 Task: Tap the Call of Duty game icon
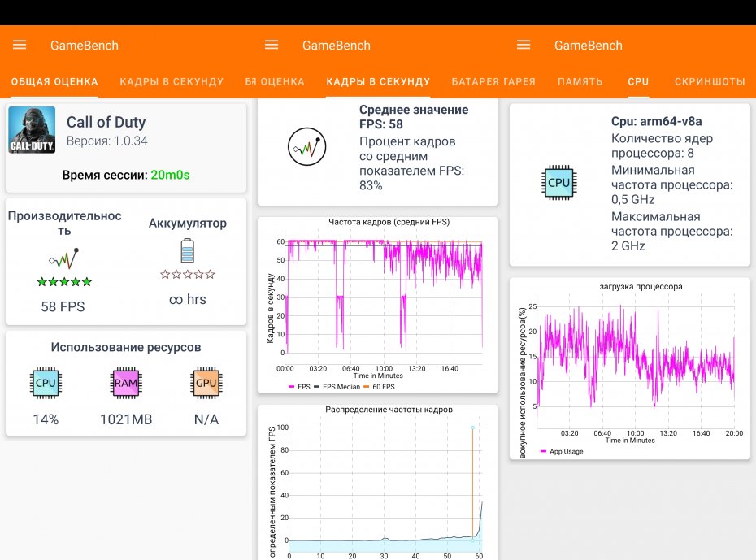pyautogui.click(x=32, y=130)
